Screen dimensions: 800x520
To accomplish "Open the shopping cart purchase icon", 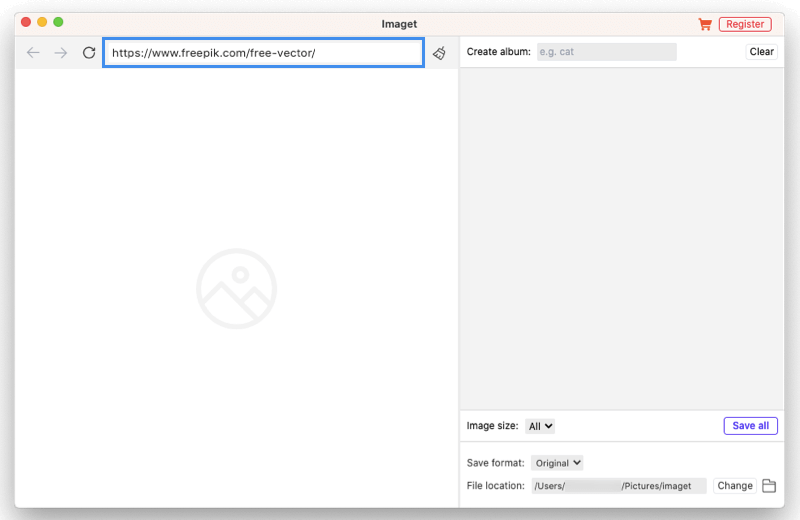I will click(x=705, y=24).
